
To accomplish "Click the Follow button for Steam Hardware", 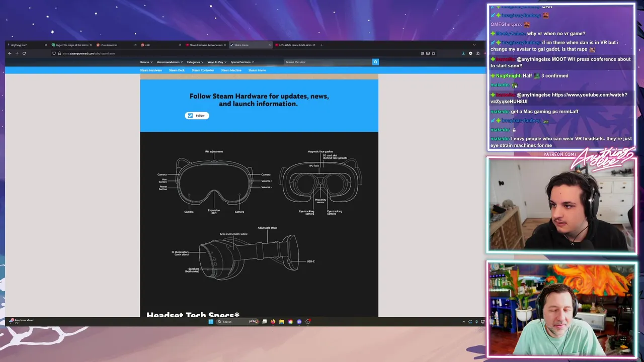I will click(197, 116).
